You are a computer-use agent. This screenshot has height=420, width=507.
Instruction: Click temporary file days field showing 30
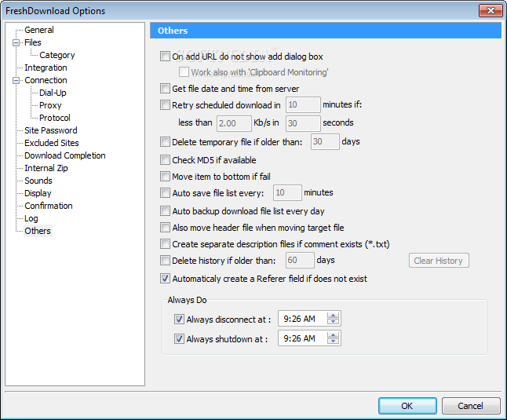point(325,141)
